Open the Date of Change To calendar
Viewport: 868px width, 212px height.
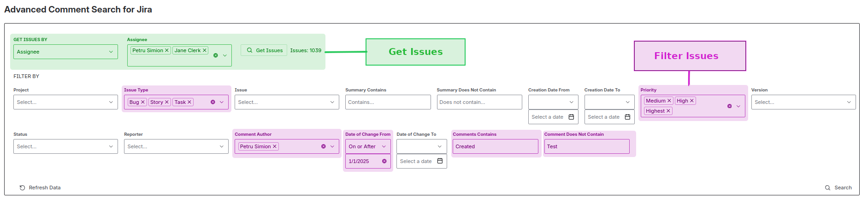click(x=440, y=161)
